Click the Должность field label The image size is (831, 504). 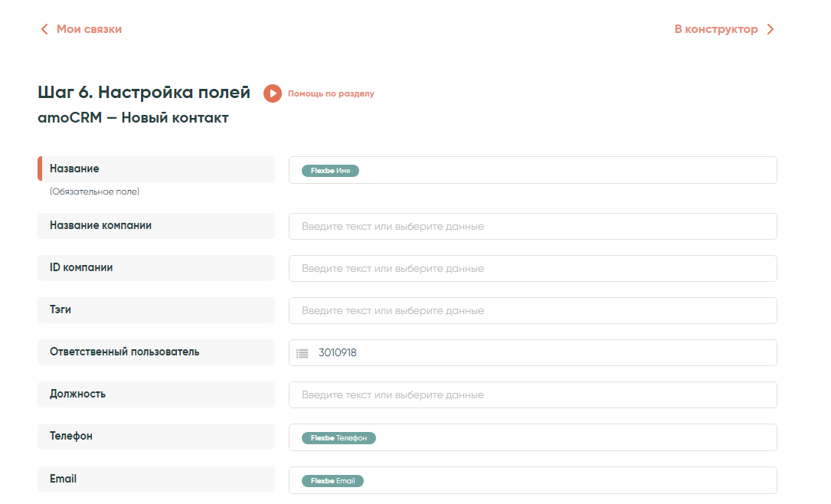point(77,394)
